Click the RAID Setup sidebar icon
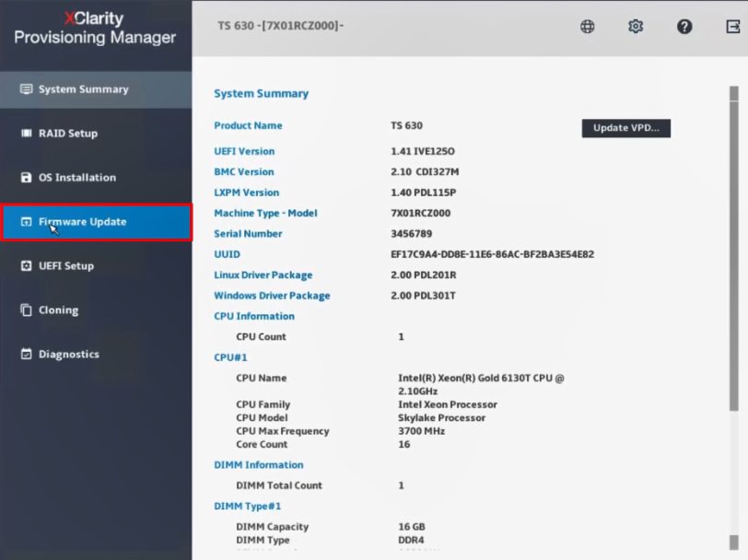Screen dimensions: 748x560 coord(26,134)
